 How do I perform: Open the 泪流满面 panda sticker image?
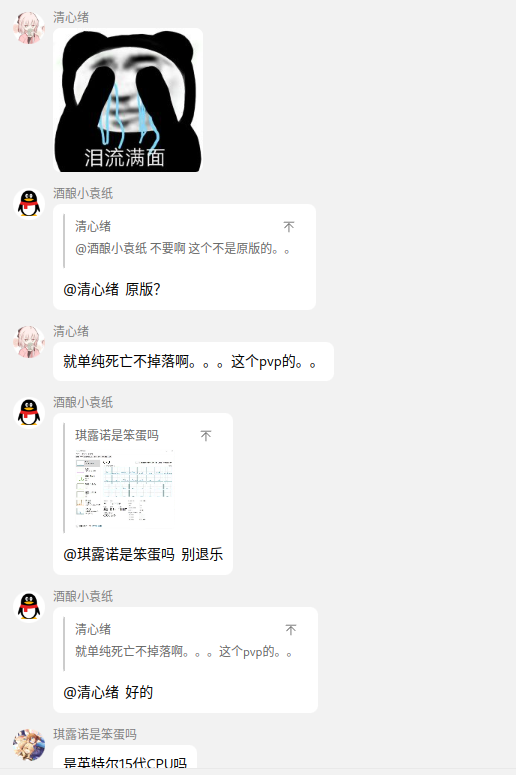(x=128, y=100)
